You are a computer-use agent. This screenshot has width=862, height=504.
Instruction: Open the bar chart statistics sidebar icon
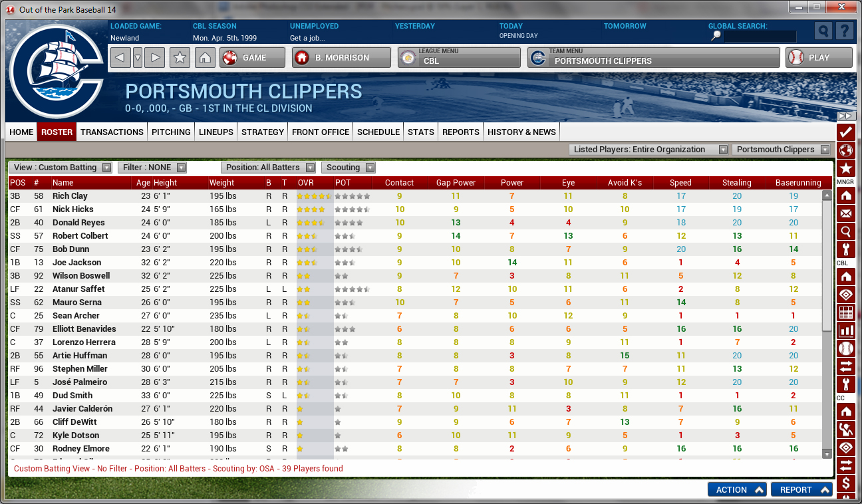tap(845, 330)
